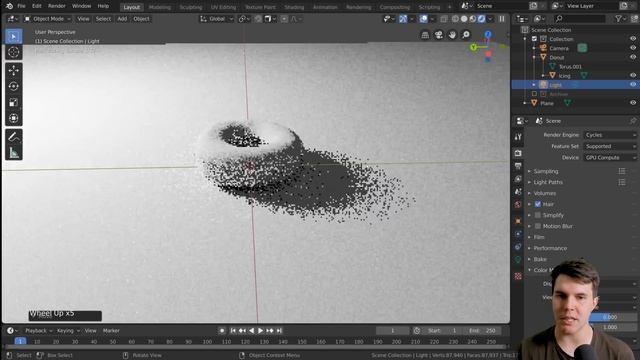
Task: Open View Layer properties tab
Action: coord(518,179)
